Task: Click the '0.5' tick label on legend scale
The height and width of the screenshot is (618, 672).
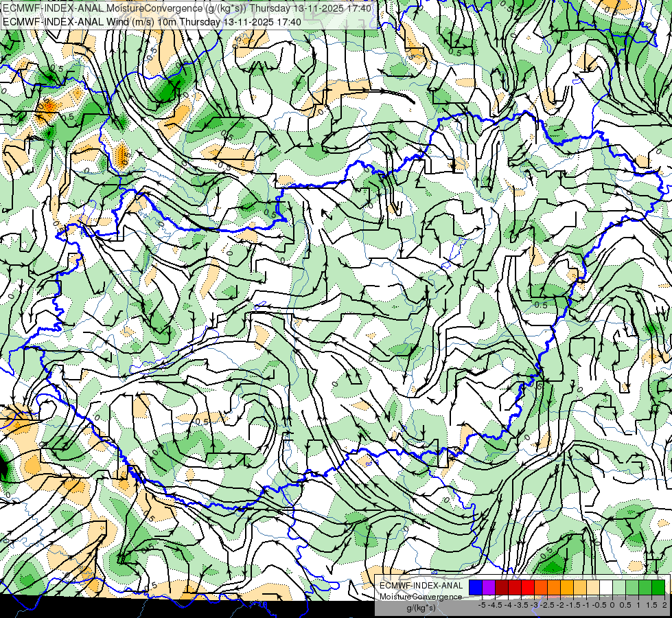Action: pyautogui.click(x=625, y=605)
